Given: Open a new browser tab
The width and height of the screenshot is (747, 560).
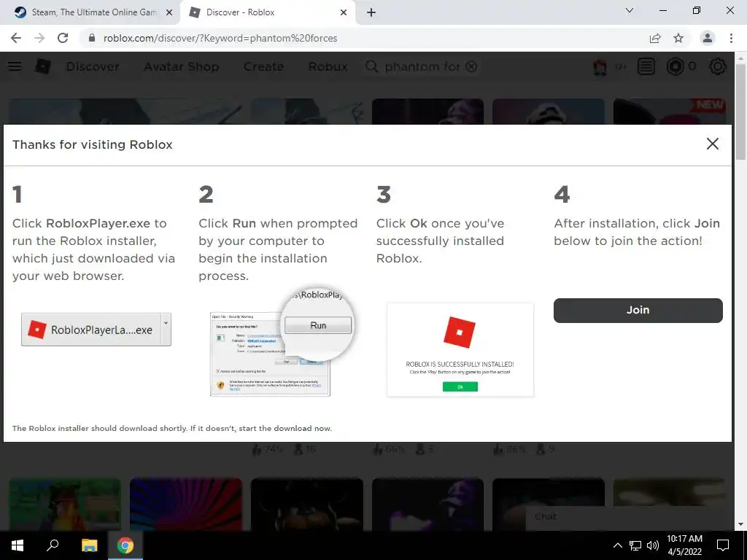Looking at the screenshot, I should [371, 13].
